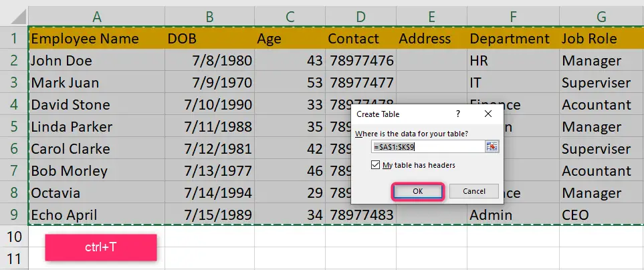Select row 10 header
This screenshot has height=270, width=644.
(x=14, y=237)
